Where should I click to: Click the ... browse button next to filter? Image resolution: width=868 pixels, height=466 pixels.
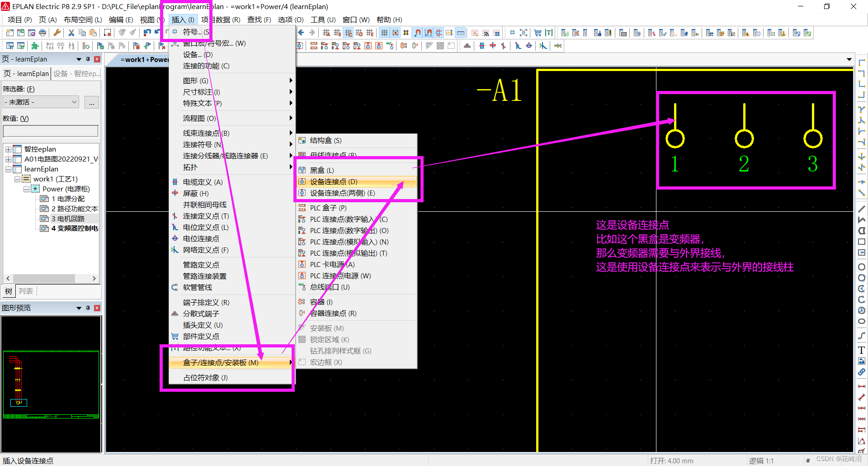coord(91,102)
